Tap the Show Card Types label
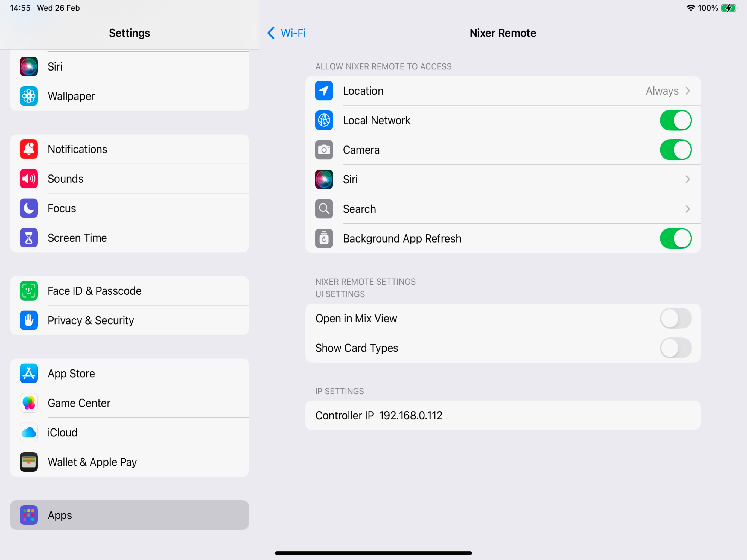Viewport: 747px width, 560px height. [x=357, y=348]
